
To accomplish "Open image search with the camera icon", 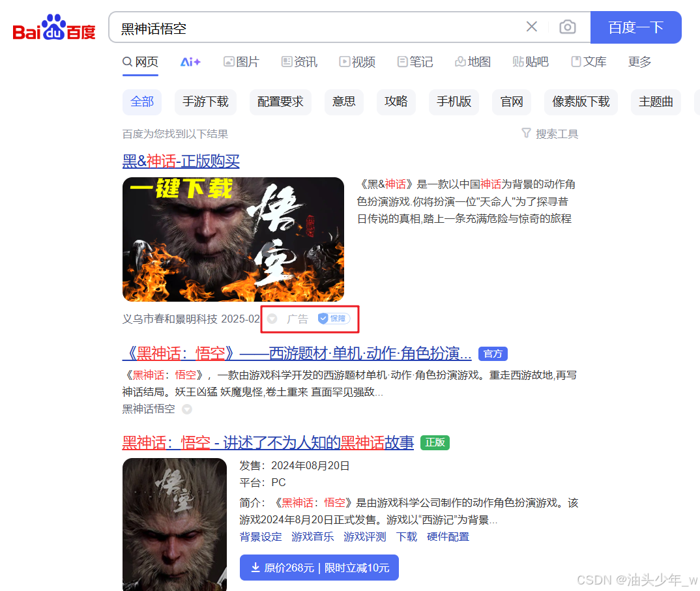I will click(x=568, y=27).
